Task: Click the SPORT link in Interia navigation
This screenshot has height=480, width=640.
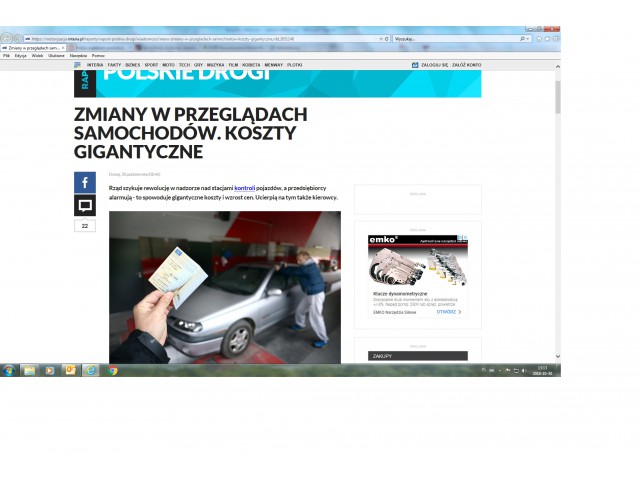Action: point(150,64)
